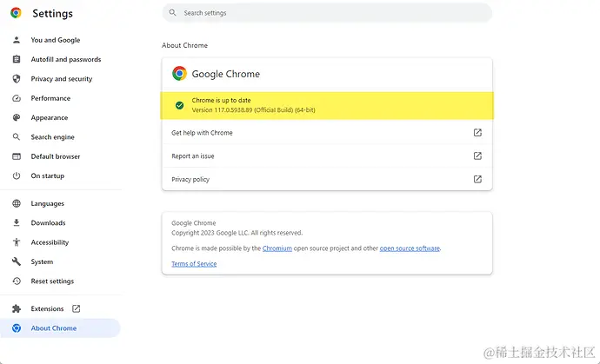Open Reset settings section

point(52,281)
